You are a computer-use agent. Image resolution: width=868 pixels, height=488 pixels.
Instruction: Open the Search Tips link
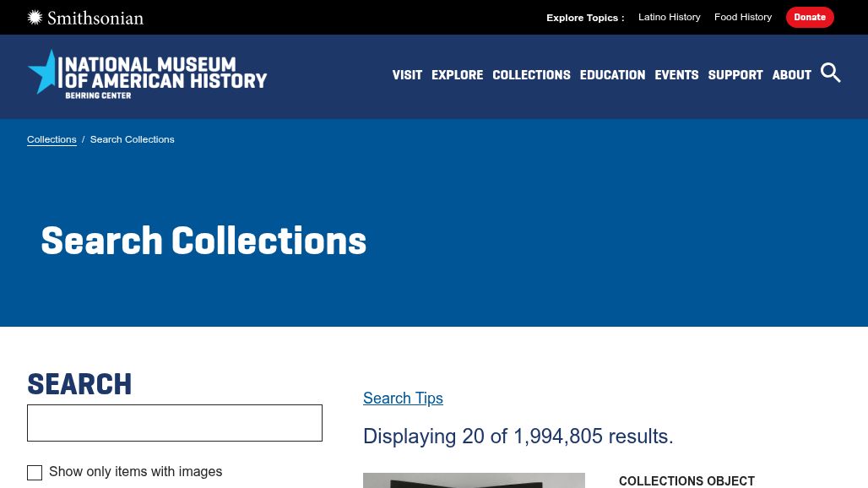403,398
